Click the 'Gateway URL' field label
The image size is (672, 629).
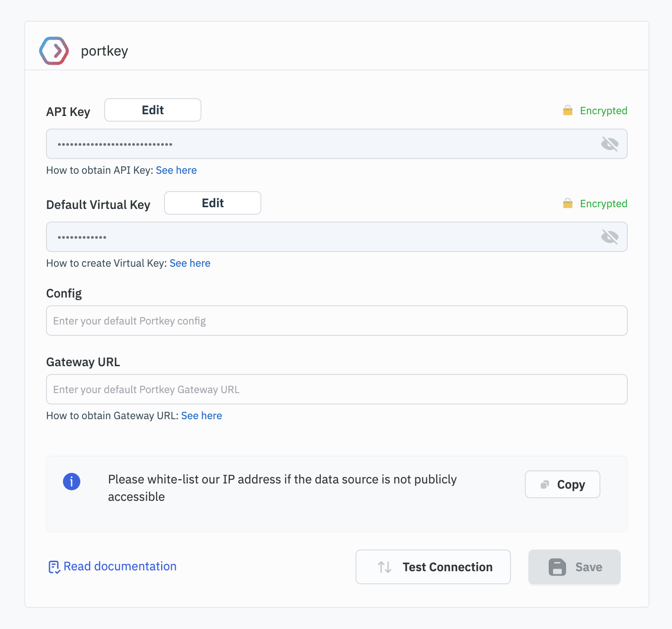tap(83, 362)
